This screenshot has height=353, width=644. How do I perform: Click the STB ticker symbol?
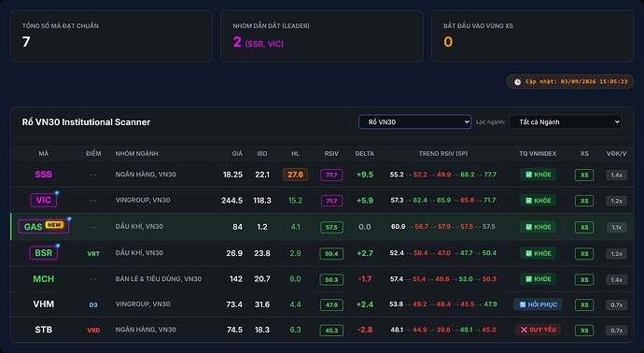tap(44, 330)
